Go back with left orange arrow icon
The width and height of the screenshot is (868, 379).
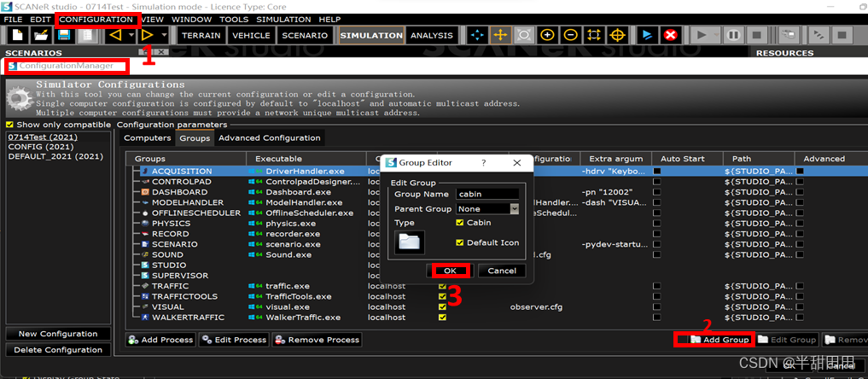115,35
